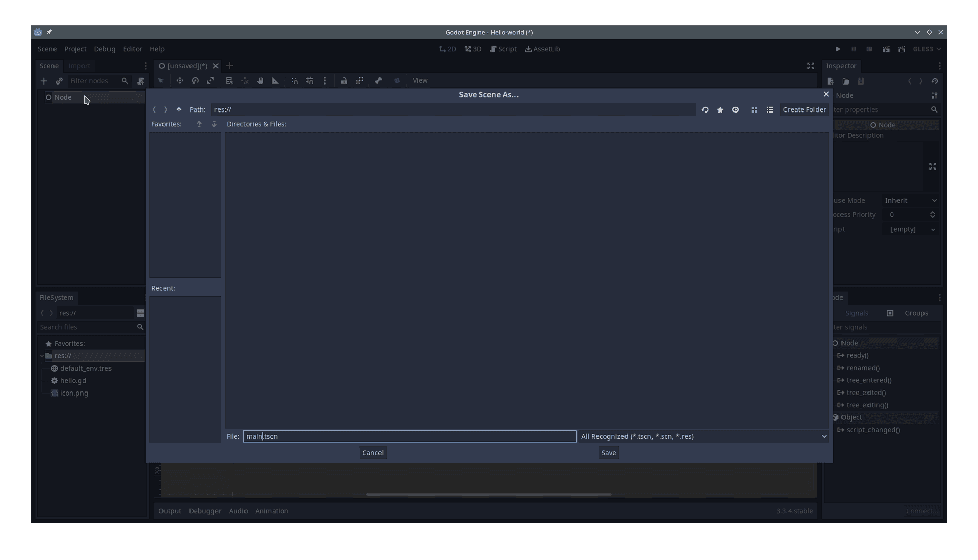
Task: Select the Debugger tab at bottom panel
Action: tap(206, 510)
